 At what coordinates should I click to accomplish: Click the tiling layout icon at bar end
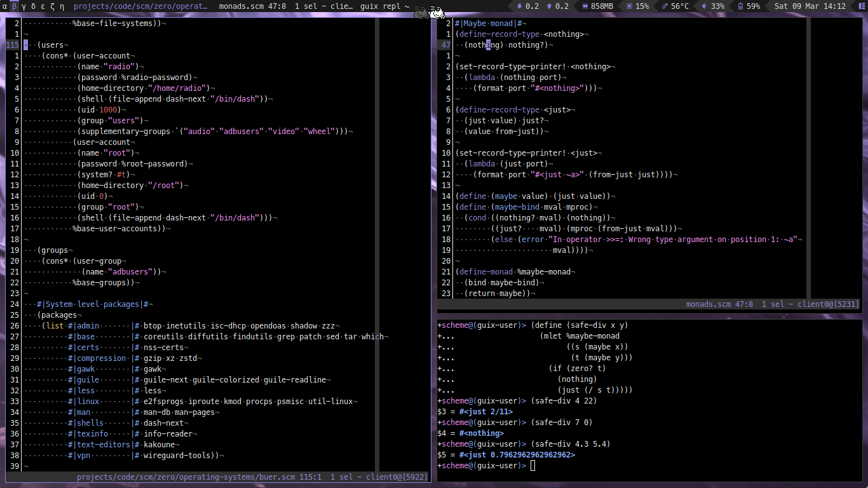click(x=860, y=6)
